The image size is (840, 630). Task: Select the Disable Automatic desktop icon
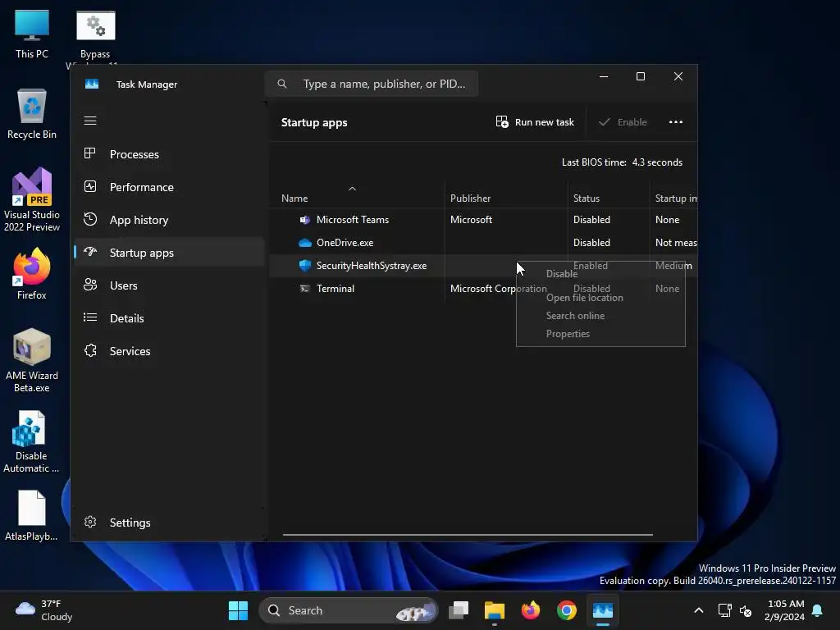(30, 441)
